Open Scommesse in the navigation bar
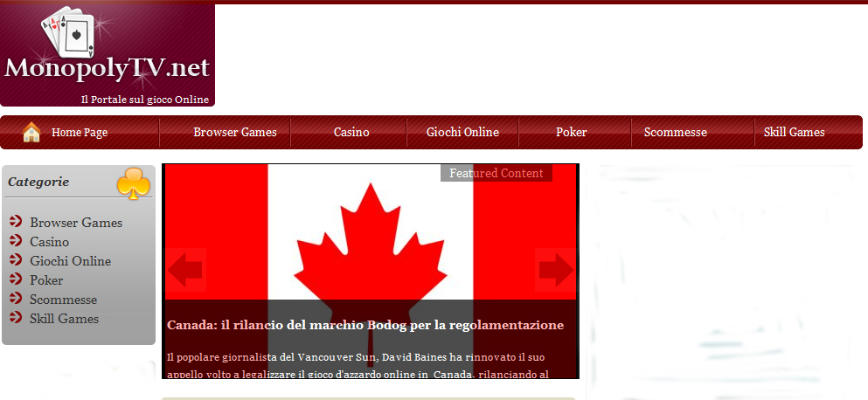This screenshot has height=400, width=868. tap(676, 132)
